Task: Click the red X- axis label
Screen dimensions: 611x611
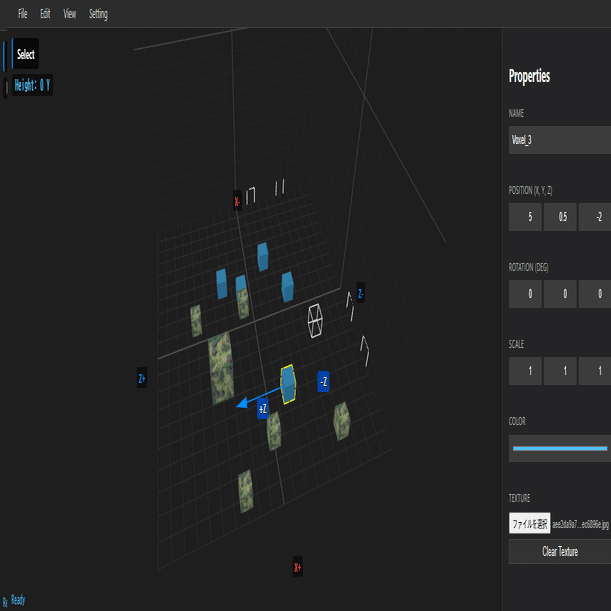Action: [237, 201]
